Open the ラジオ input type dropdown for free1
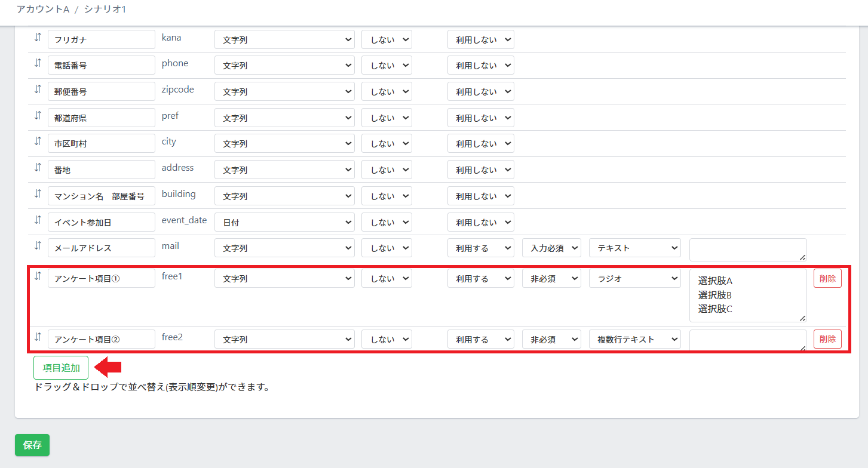The width and height of the screenshot is (868, 468). click(634, 279)
